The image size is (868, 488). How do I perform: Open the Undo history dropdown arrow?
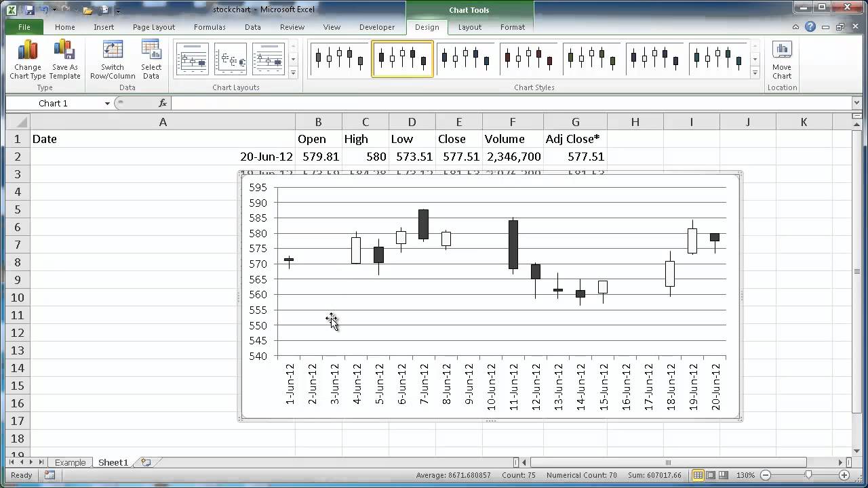coord(53,10)
